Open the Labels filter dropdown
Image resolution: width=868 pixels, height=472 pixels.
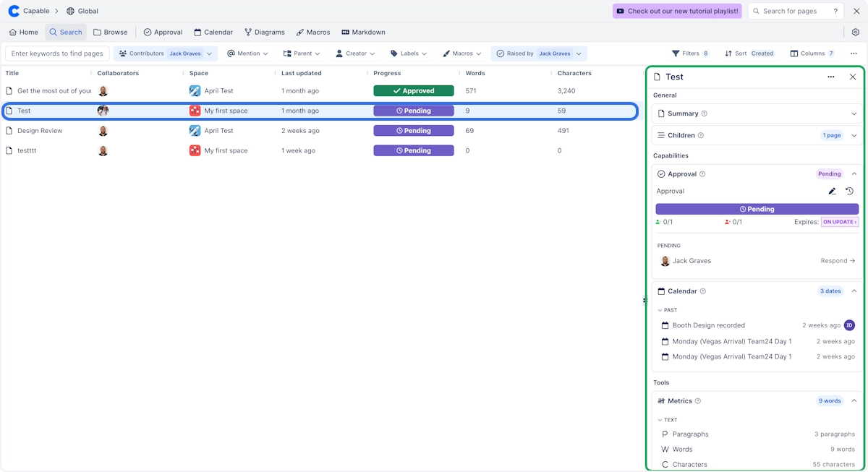[x=408, y=53]
